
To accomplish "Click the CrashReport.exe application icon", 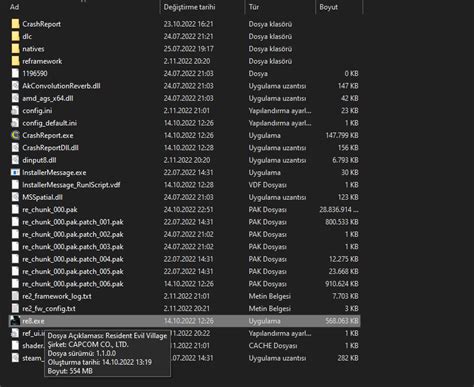I will click(x=15, y=135).
